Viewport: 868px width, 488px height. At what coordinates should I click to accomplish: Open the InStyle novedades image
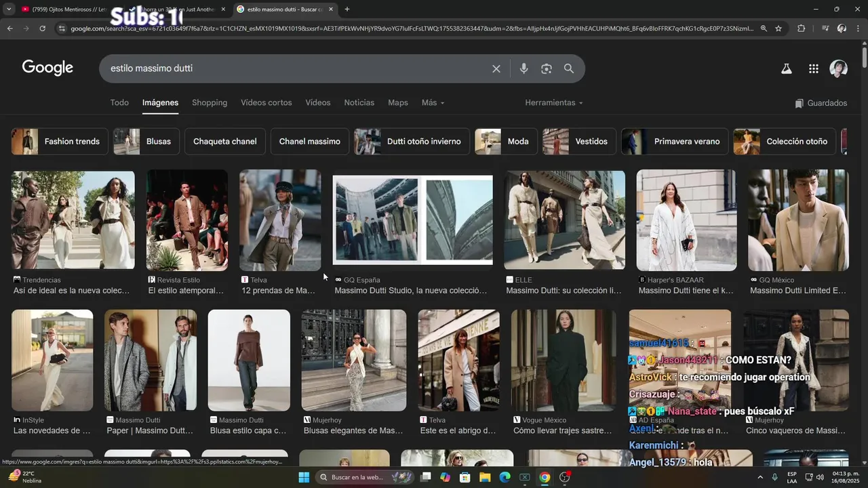(x=52, y=360)
